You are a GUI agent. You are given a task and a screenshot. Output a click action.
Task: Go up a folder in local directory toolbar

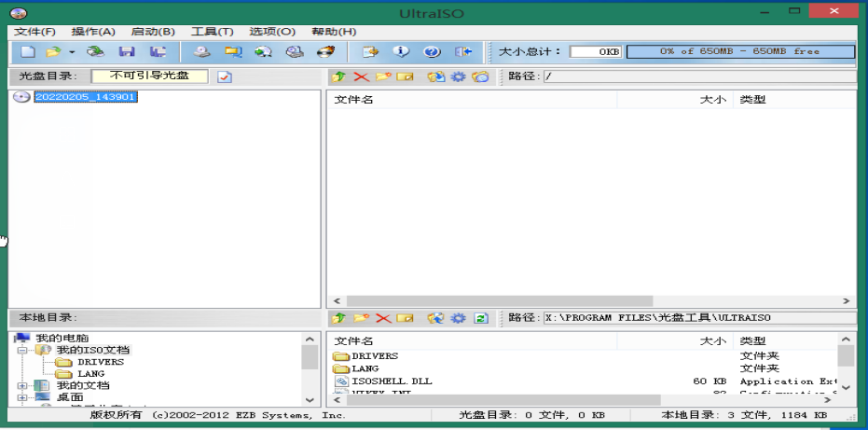point(338,318)
